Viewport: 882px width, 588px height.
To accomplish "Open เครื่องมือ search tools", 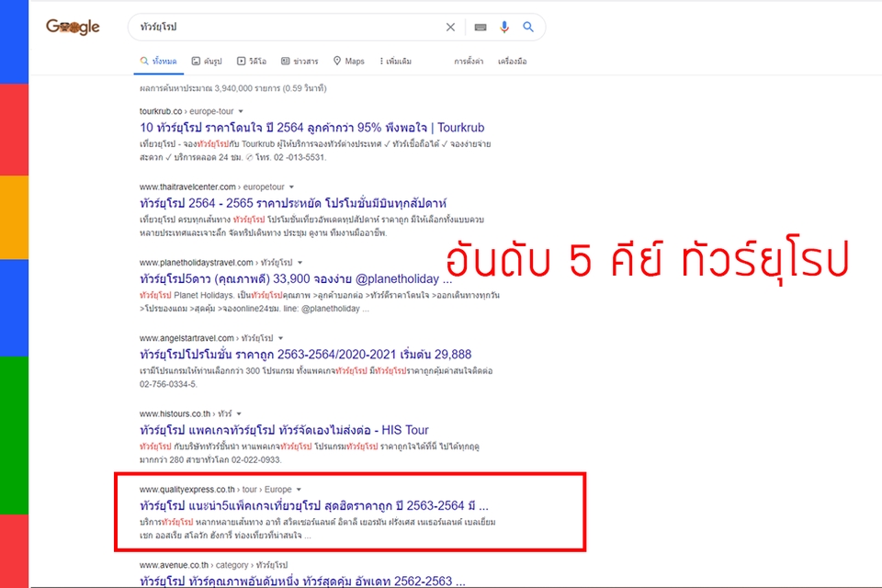I will coord(513,62).
